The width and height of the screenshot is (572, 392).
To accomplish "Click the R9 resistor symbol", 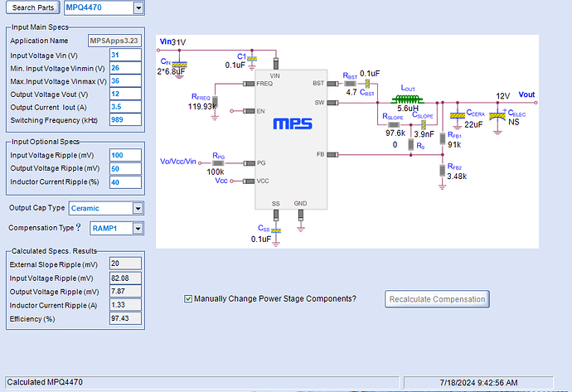I will (x=410, y=144).
